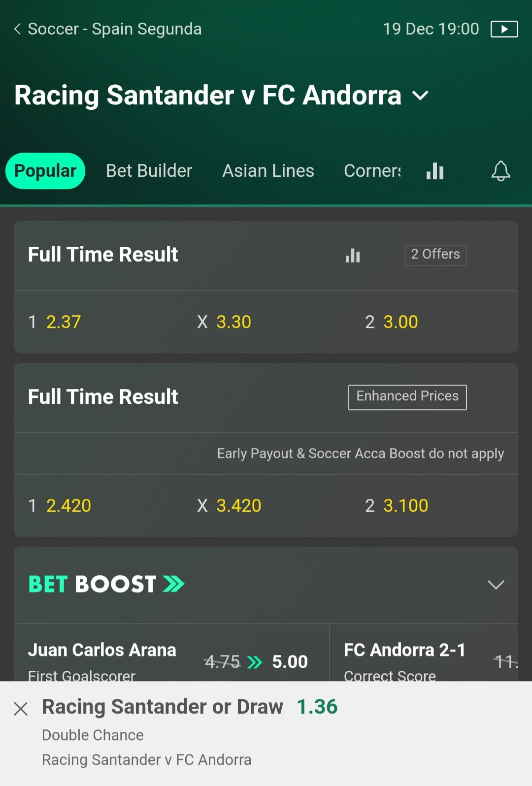Open match stats bar chart icon in tab bar
This screenshot has height=786, width=532.
coord(435,171)
